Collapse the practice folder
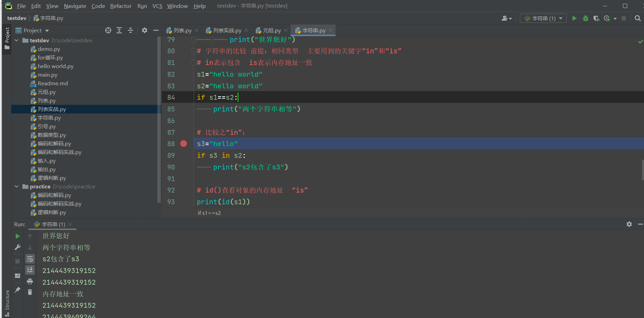Image resolution: width=644 pixels, height=318 pixels. [16, 186]
